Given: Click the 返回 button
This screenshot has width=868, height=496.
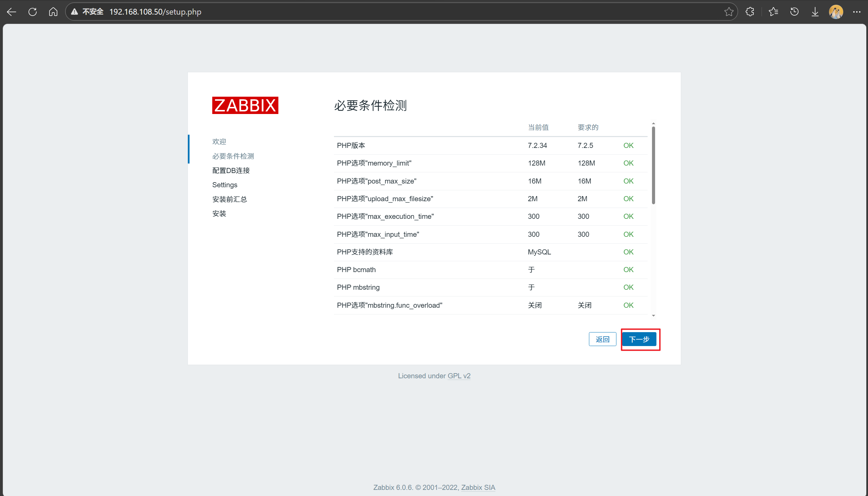Looking at the screenshot, I should pyautogui.click(x=602, y=339).
